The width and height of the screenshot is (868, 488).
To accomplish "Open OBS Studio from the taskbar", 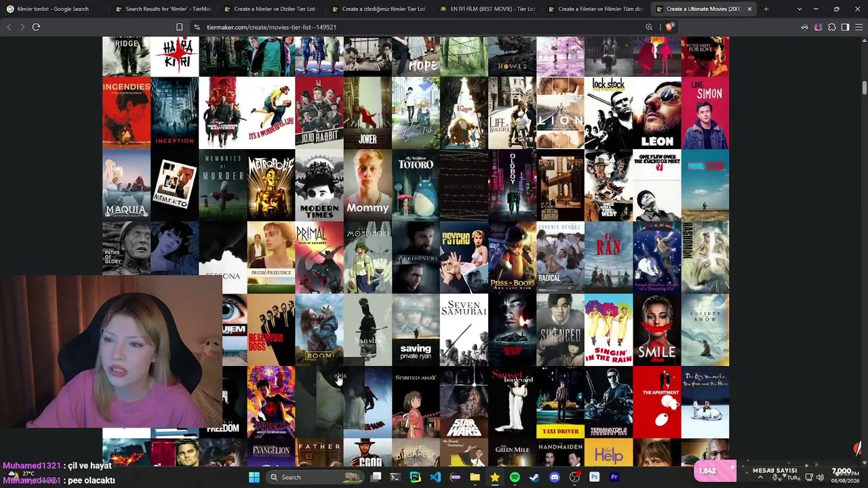I will tap(574, 477).
